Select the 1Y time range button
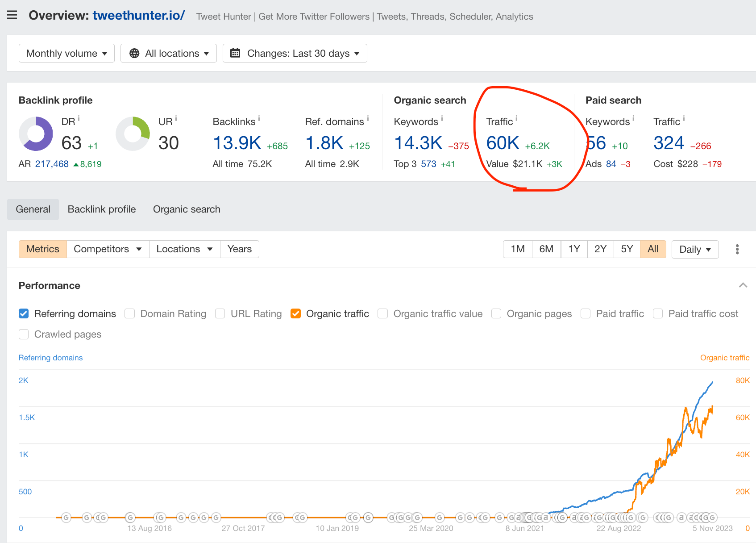The height and width of the screenshot is (543, 756). pos(574,249)
